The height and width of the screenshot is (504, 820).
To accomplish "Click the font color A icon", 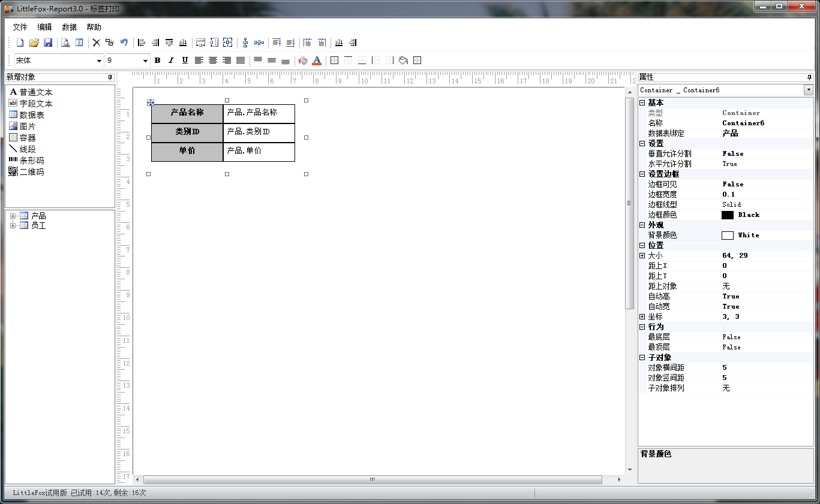I will pos(317,61).
